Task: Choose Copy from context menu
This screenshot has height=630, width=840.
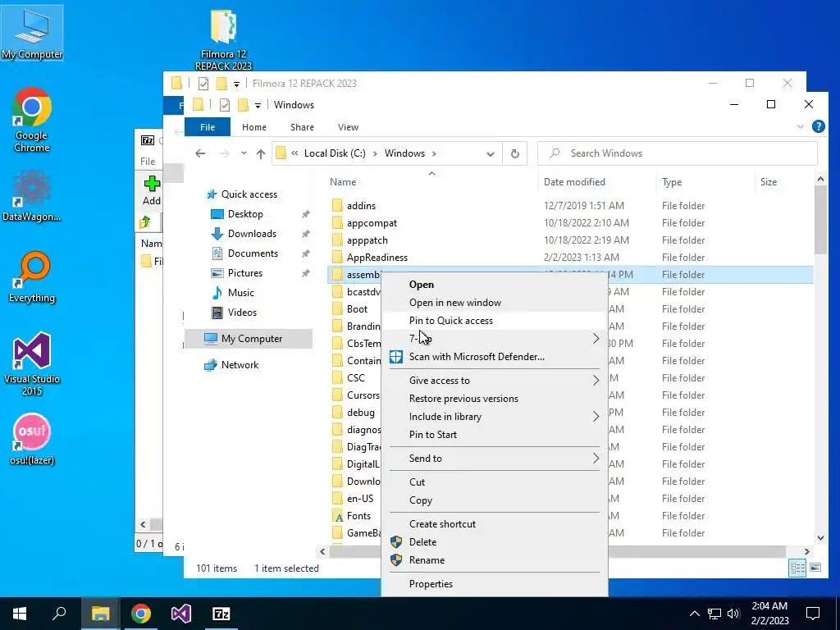Action: pyautogui.click(x=421, y=500)
